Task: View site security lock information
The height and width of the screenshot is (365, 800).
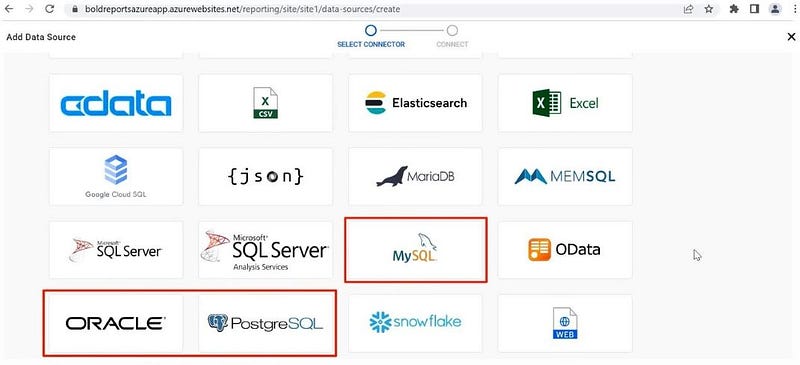Action: pyautogui.click(x=75, y=9)
